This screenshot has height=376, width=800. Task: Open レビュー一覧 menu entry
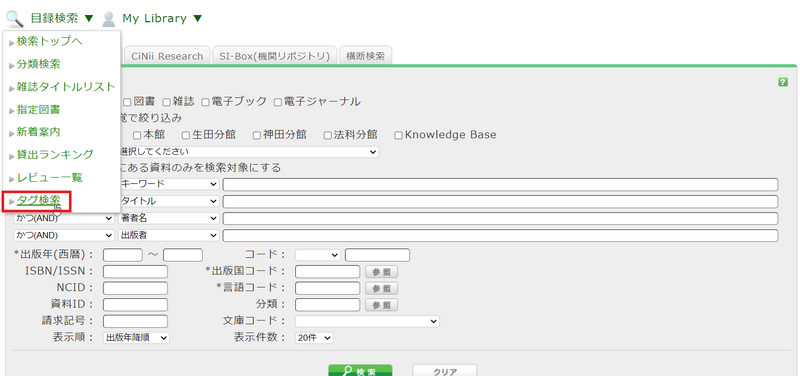tap(49, 178)
